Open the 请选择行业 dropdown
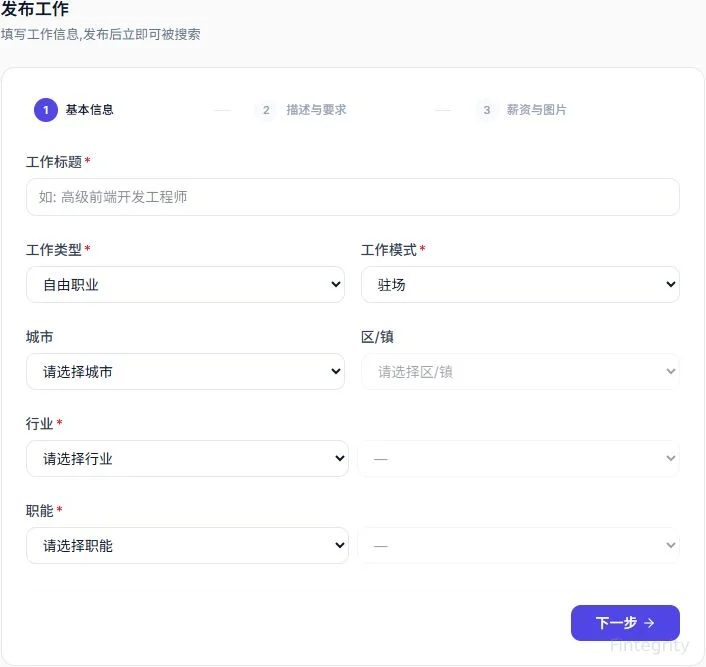 click(187, 458)
